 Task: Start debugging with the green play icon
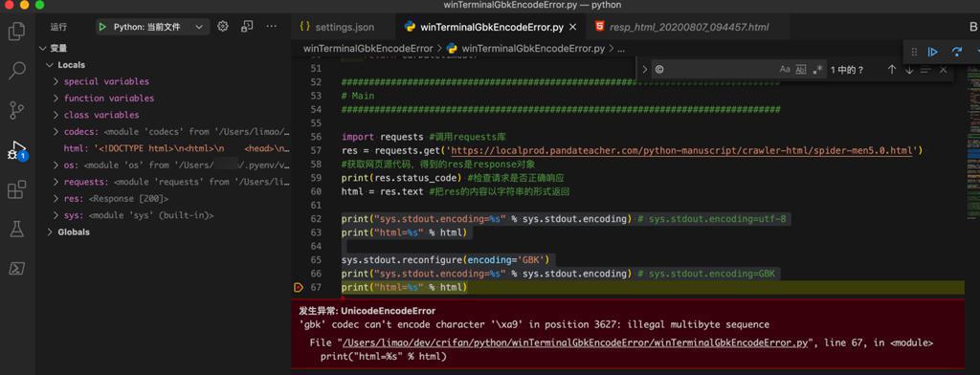tap(102, 27)
